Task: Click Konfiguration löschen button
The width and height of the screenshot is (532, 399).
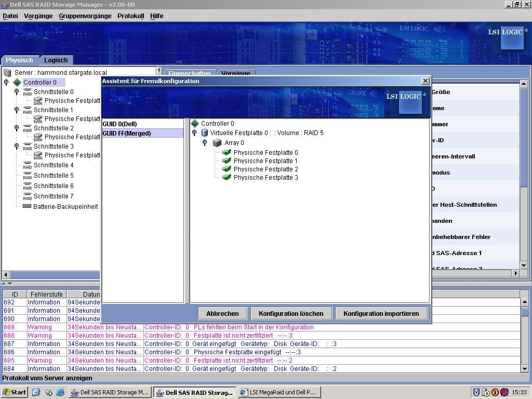Action: tap(291, 313)
